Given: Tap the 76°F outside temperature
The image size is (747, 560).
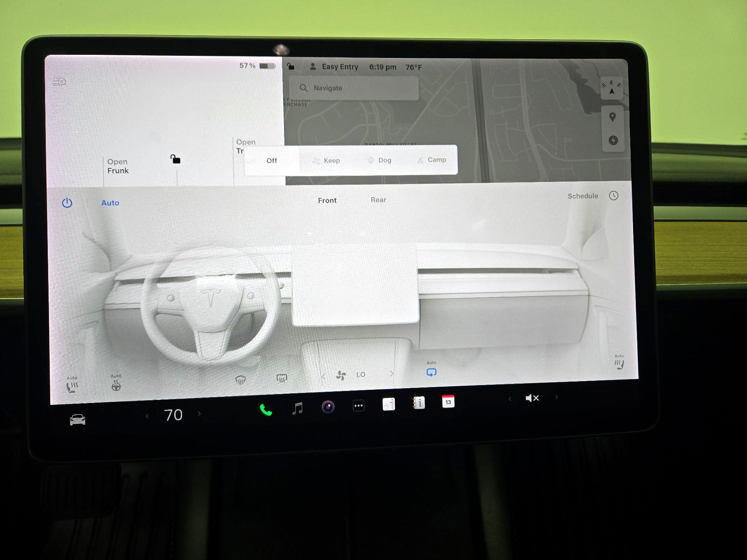Looking at the screenshot, I should coord(414,67).
